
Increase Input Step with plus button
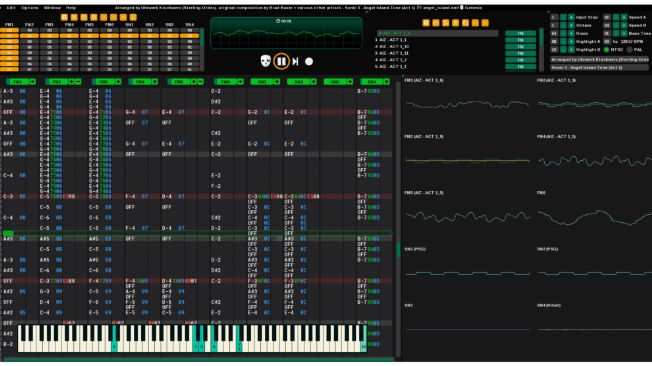(571, 17)
